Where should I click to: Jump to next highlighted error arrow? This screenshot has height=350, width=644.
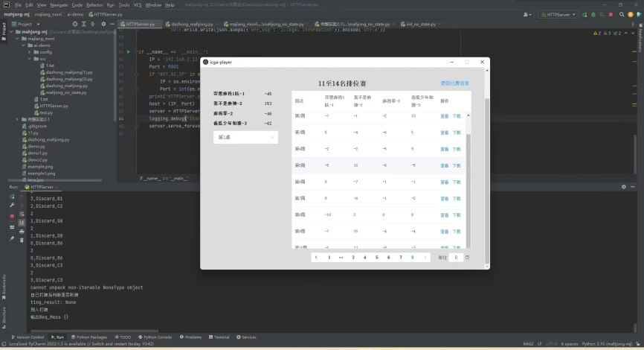tap(633, 34)
